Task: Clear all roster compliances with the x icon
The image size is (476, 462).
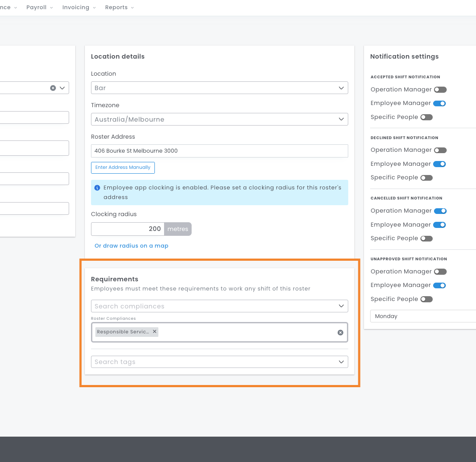Action: (x=340, y=332)
